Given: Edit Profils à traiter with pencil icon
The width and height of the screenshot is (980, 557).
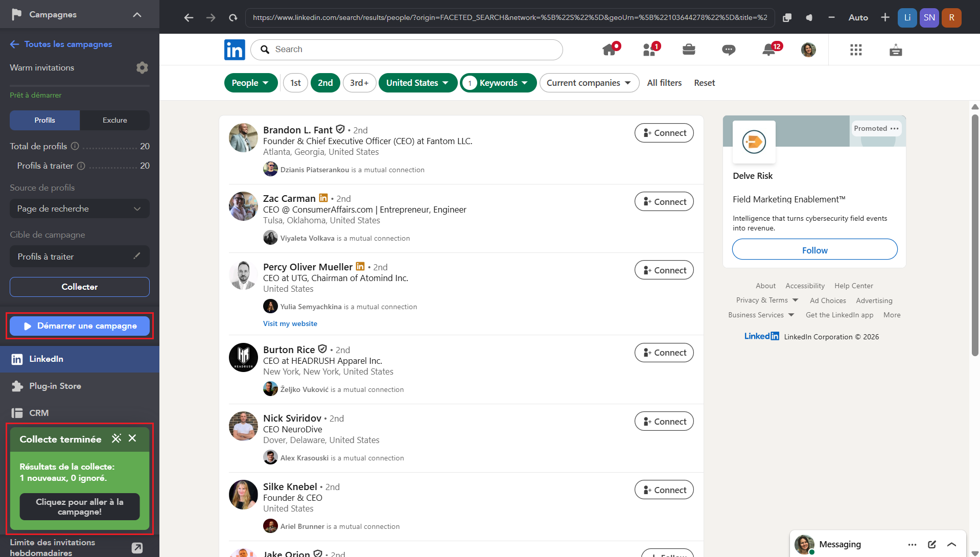Looking at the screenshot, I should (137, 256).
